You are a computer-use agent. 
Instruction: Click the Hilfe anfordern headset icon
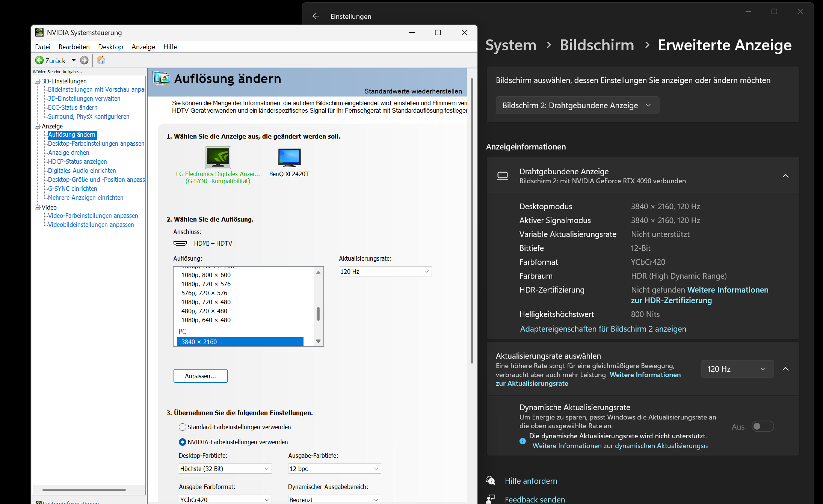tap(491, 481)
